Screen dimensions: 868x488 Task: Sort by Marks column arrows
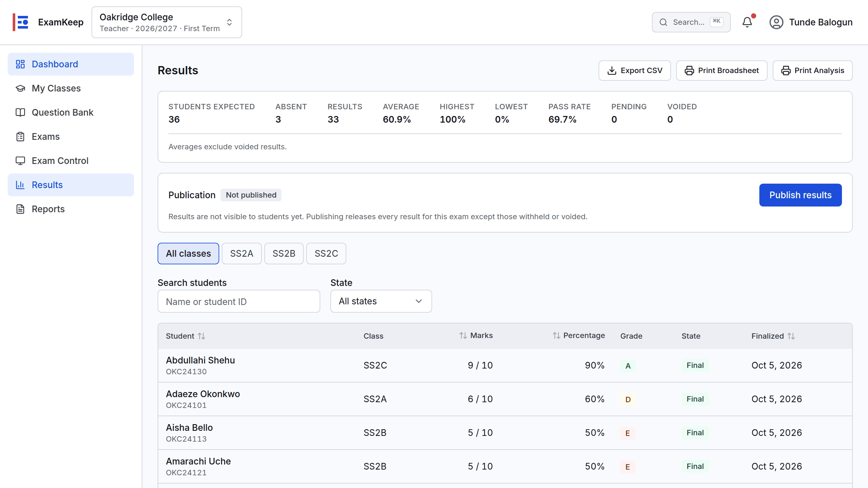463,335
